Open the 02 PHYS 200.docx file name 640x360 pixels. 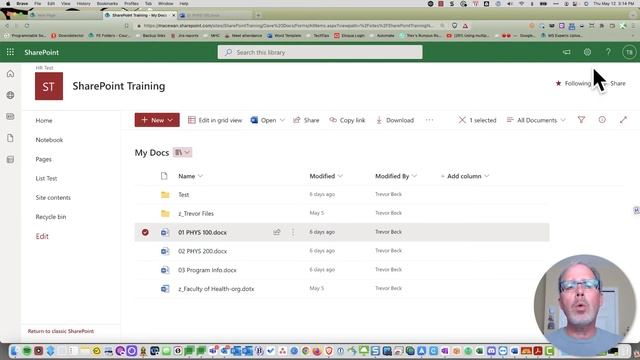click(x=202, y=251)
